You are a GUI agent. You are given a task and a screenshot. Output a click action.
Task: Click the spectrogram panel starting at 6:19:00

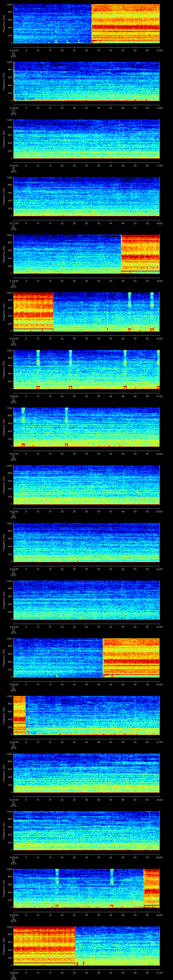click(87, 312)
